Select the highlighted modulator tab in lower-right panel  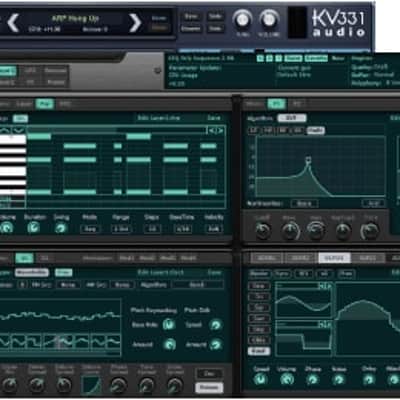click(334, 258)
